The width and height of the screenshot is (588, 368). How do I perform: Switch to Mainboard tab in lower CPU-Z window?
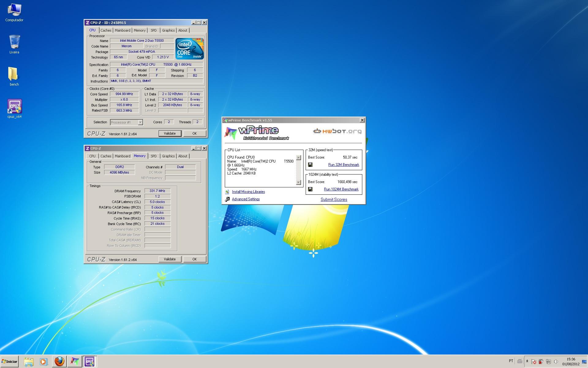coord(123,156)
